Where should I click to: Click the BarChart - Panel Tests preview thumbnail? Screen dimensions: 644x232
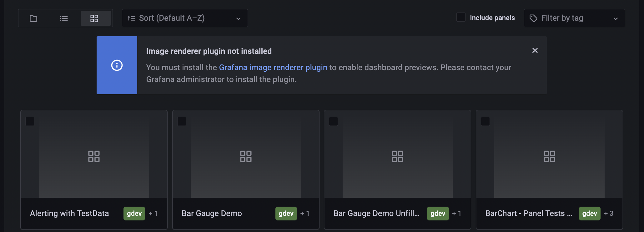[549, 157]
